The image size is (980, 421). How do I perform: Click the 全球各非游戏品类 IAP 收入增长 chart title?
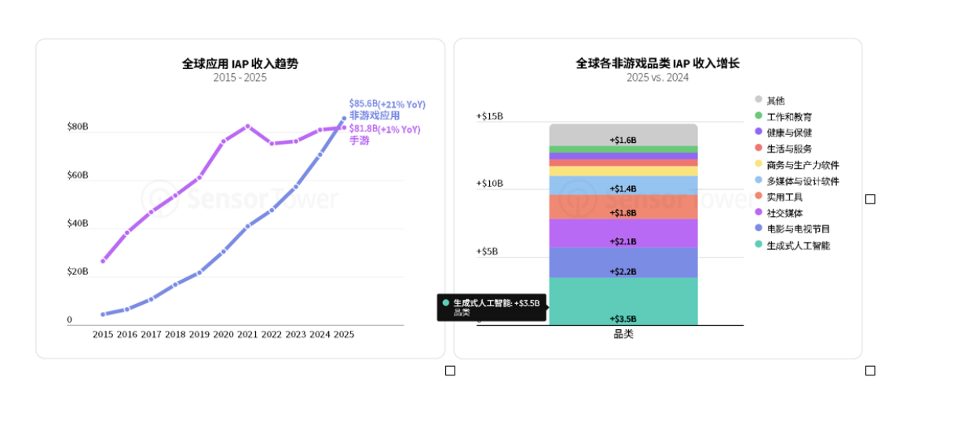pos(657,64)
